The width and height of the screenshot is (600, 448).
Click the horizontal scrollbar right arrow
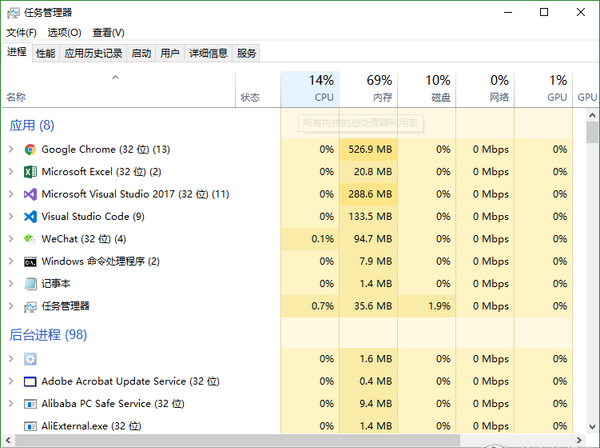pyautogui.click(x=579, y=440)
